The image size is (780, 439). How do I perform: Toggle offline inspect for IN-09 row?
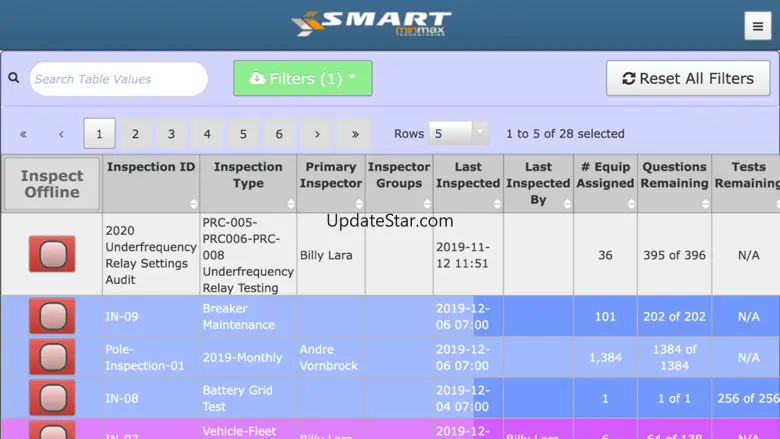(x=52, y=316)
